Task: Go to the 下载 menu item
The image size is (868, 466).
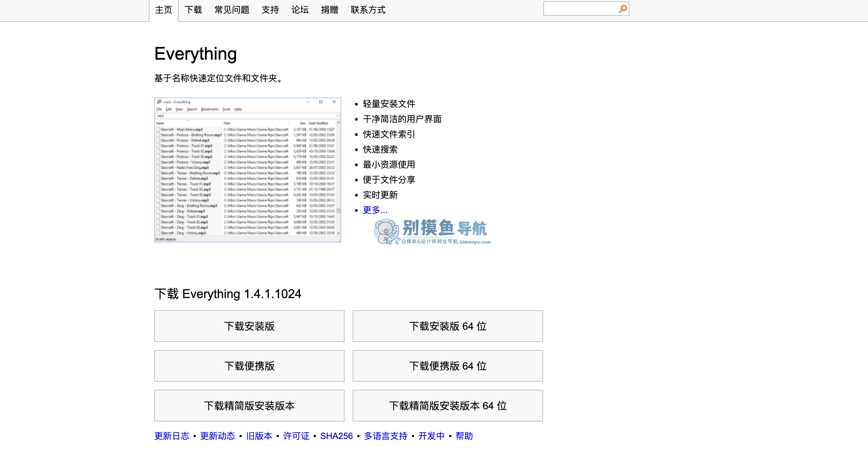Action: click(x=193, y=10)
